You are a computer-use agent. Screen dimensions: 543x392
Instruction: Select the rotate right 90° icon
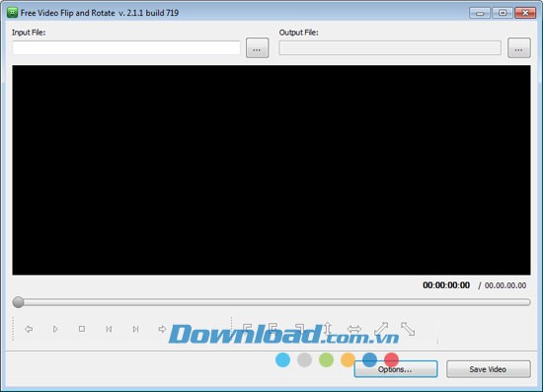300,329
